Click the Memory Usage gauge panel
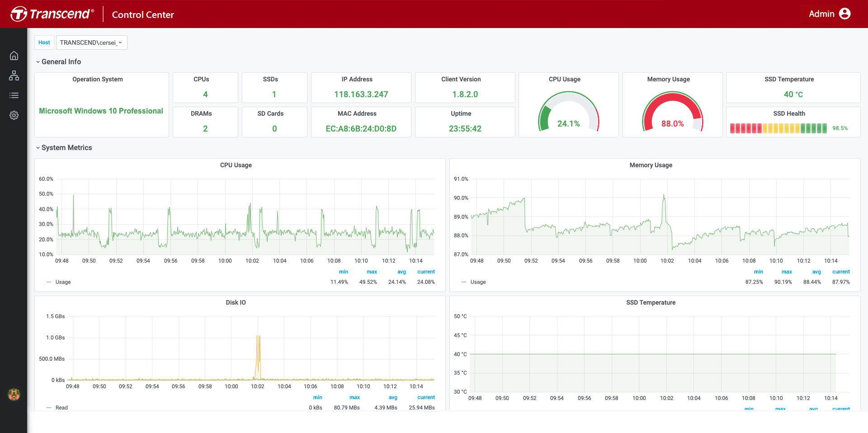Image resolution: width=868 pixels, height=433 pixels. click(673, 105)
